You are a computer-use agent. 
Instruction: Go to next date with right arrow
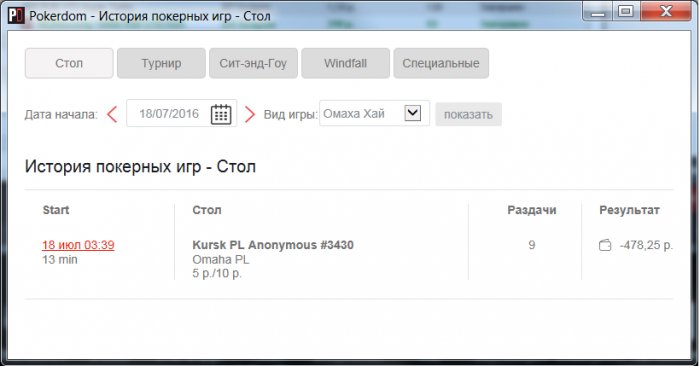pos(250,114)
